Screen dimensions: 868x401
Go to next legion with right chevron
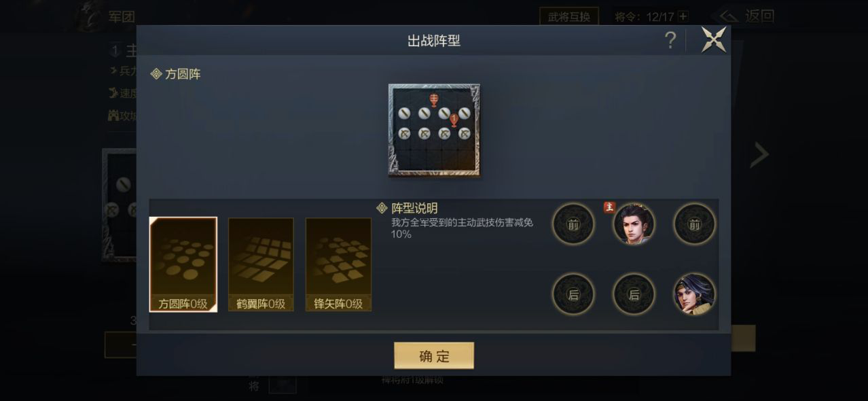coord(759,155)
